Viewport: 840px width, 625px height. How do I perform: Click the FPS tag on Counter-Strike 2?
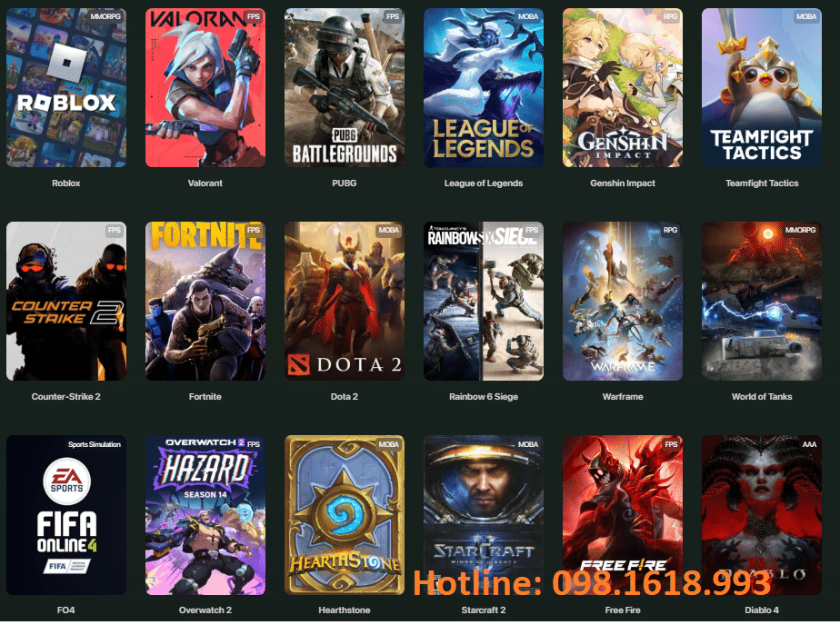(115, 230)
